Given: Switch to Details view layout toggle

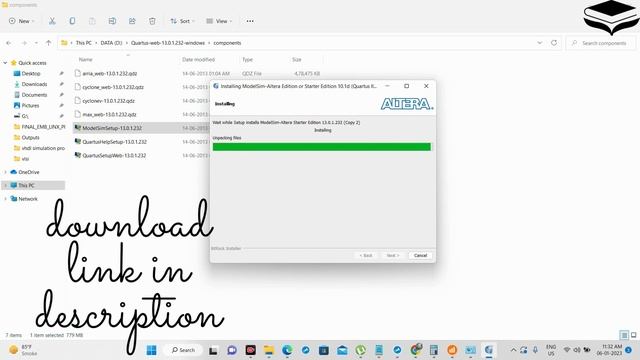Looking at the screenshot, I should tap(624, 335).
